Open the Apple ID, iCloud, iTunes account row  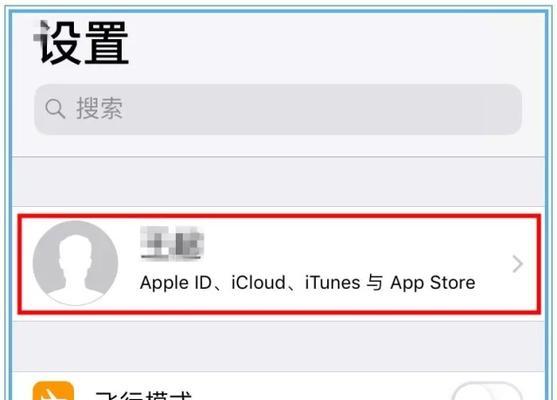(x=279, y=264)
